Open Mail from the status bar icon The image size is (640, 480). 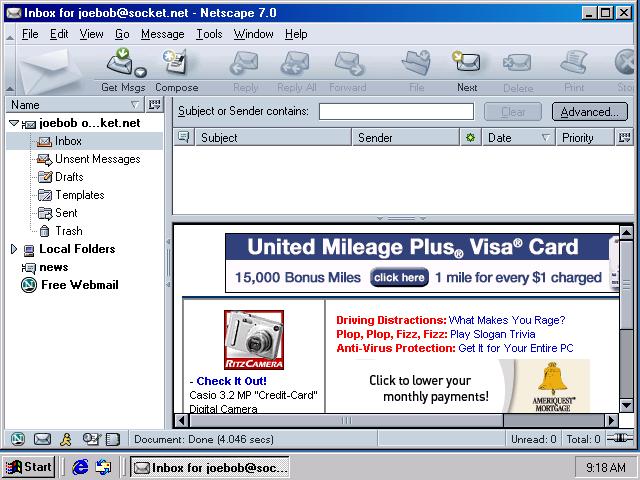(x=42, y=439)
